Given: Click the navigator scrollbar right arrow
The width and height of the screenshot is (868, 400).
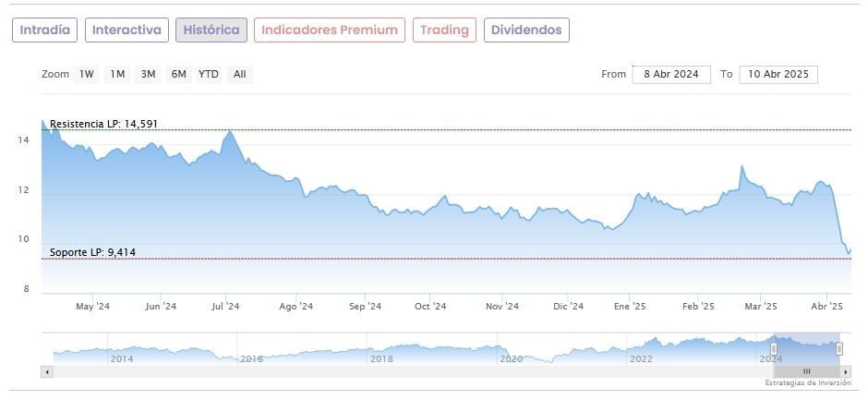Looking at the screenshot, I should [x=846, y=371].
